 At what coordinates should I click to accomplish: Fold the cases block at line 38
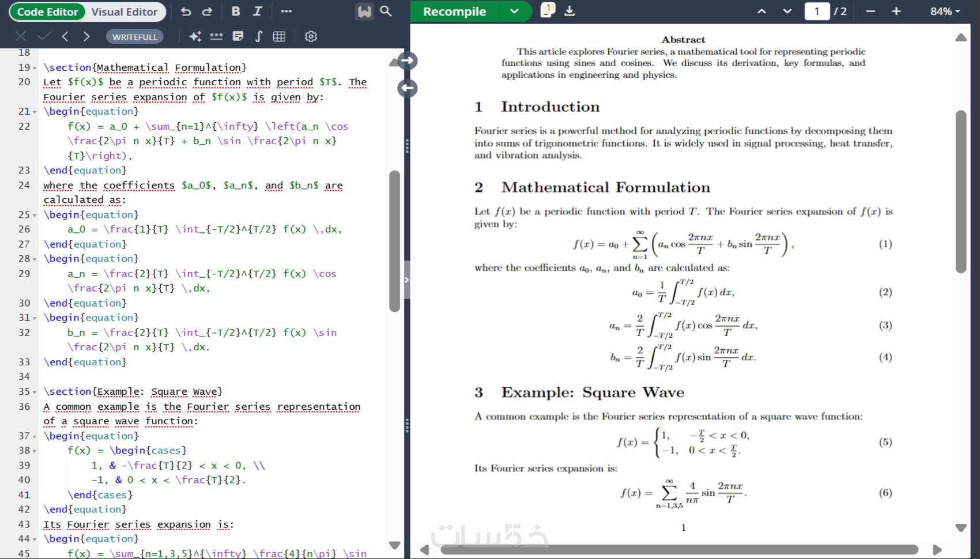click(x=35, y=451)
